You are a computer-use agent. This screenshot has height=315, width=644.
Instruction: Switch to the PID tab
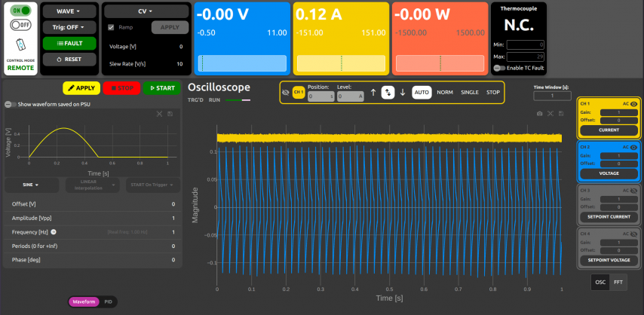pos(108,301)
